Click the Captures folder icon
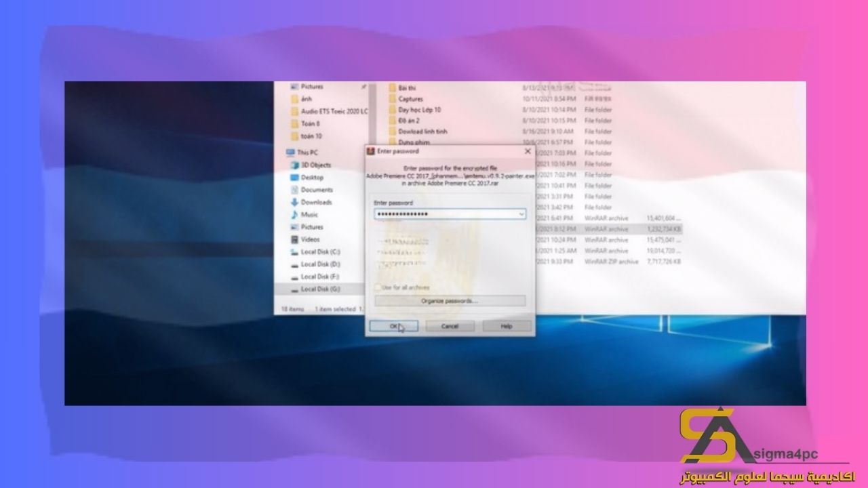The width and height of the screenshot is (868, 488). pos(392,99)
